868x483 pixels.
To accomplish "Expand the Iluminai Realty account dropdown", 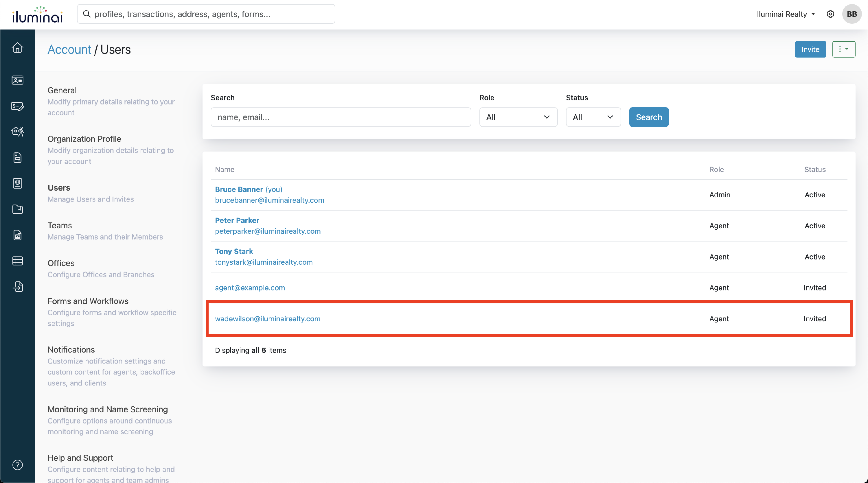I will coord(786,14).
